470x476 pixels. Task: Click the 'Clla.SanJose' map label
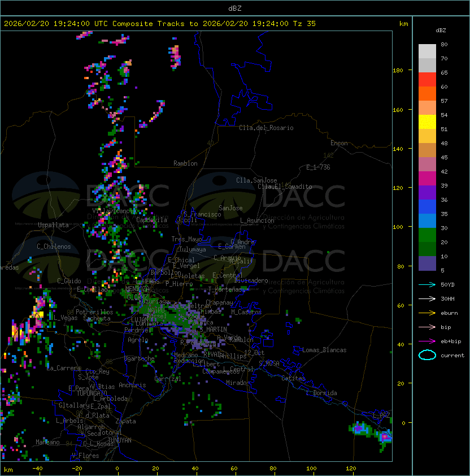[256, 180]
